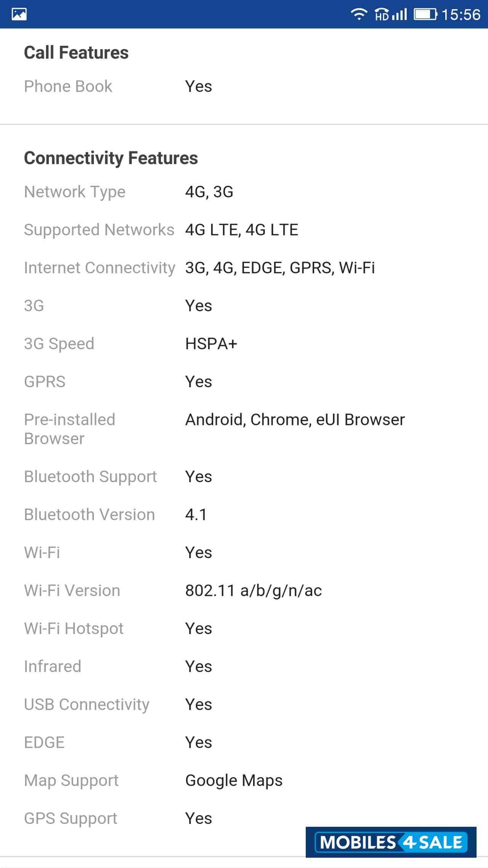
Task: Tap the 15:56 clock in status bar
Action: click(x=461, y=14)
